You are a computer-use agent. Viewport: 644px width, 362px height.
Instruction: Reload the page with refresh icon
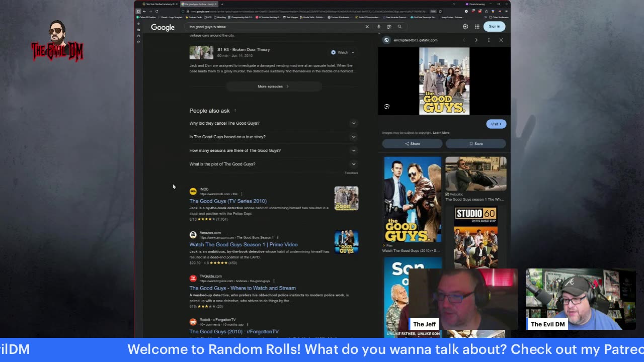pos(156,11)
